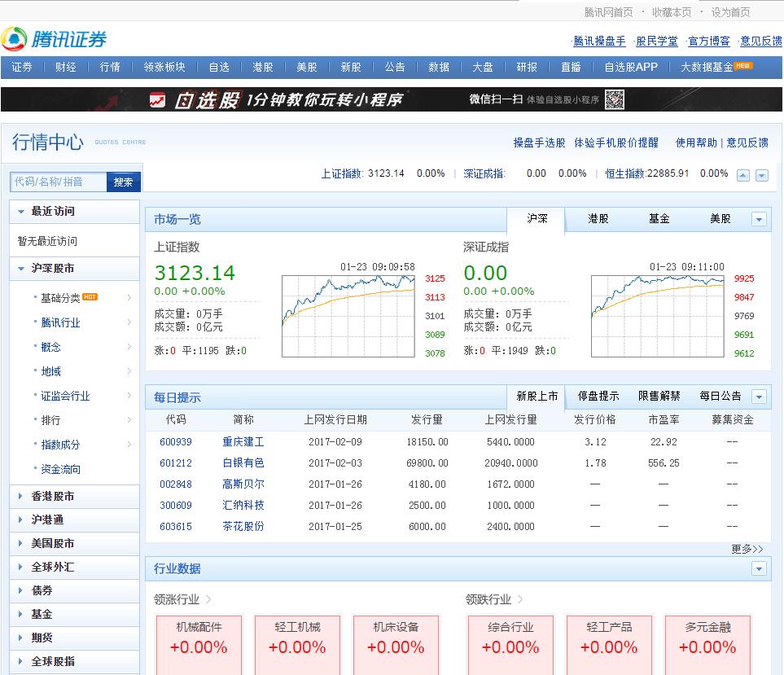Switch to the 每日公告 tab
This screenshot has height=675, width=784.
720,397
